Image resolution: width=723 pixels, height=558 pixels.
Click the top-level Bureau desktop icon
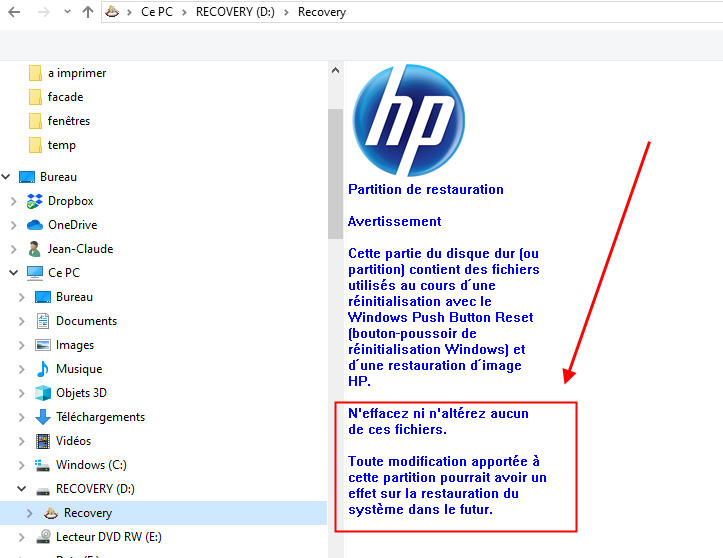[27, 177]
